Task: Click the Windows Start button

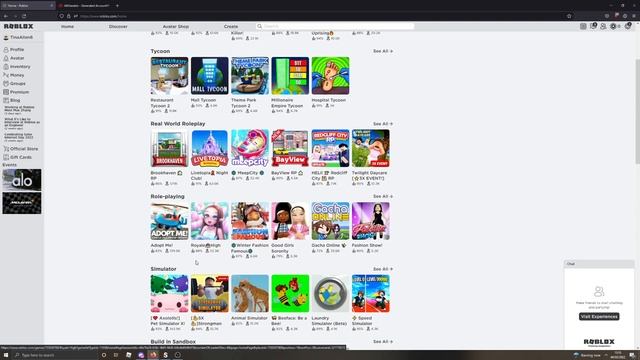Action: [x=6, y=355]
